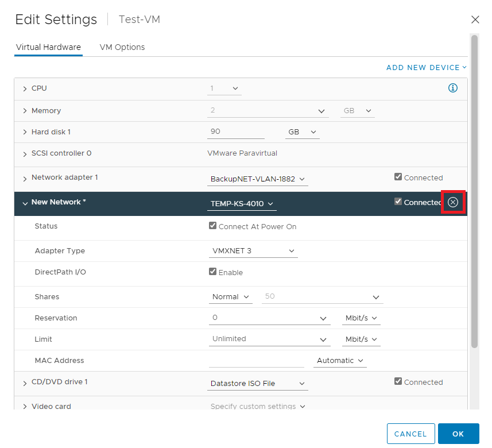This screenshot has height=448, width=492.
Task: Open the TEMP-KS-4010 network dropdown
Action: point(242,204)
